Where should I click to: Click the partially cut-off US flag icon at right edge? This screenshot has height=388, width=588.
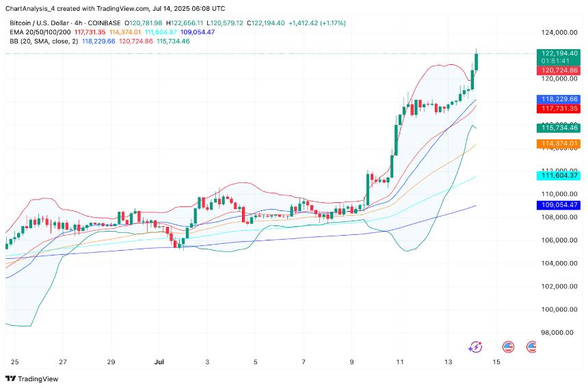pos(532,347)
